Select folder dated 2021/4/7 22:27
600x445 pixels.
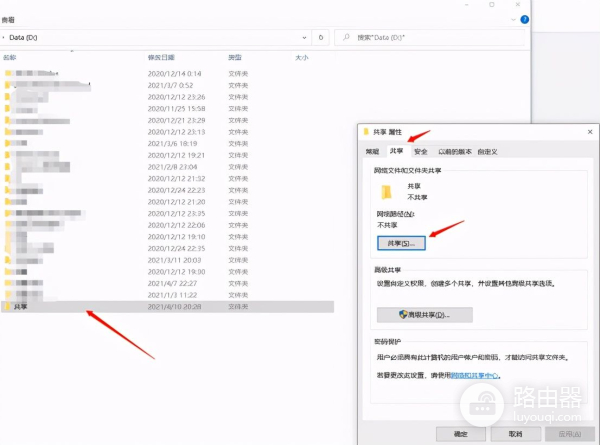tap(167, 284)
